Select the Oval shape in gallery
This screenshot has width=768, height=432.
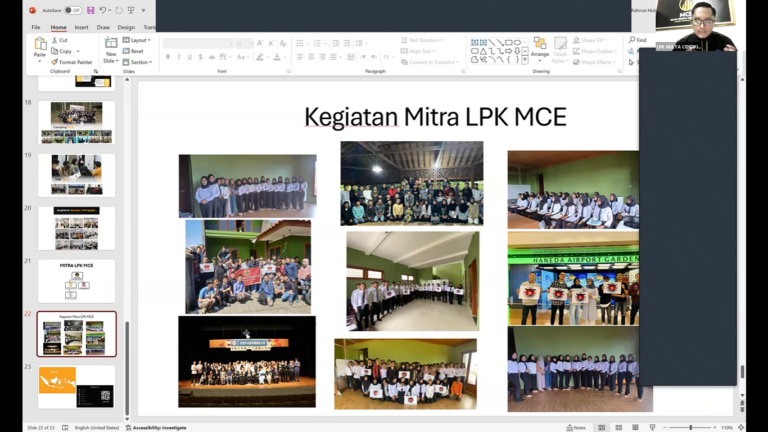[517, 43]
